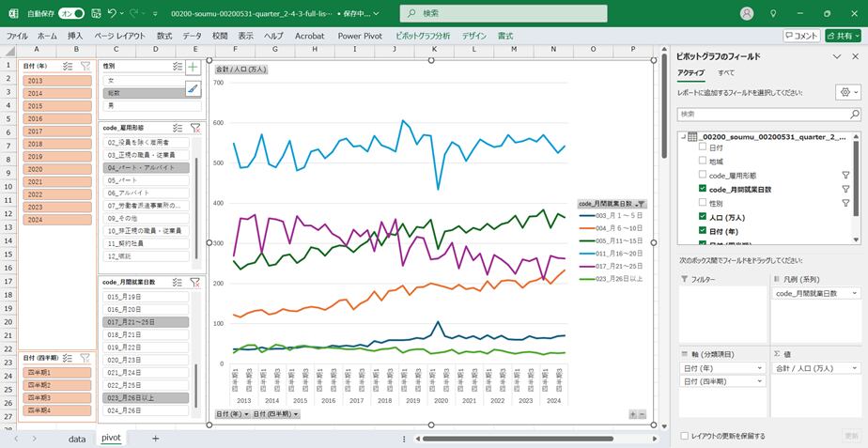Clear filter on code_月間就業日数 slicer
This screenshot has width=868, height=448.
[x=195, y=282]
